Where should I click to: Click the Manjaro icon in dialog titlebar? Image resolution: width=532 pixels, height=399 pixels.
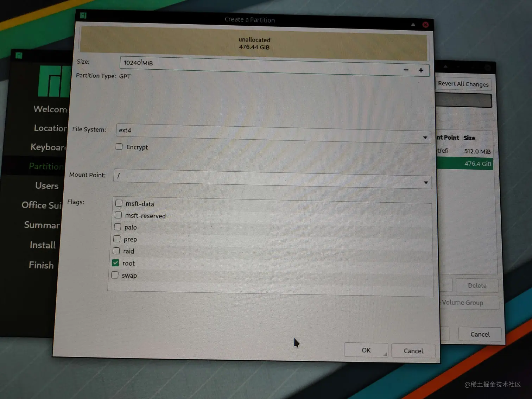pyautogui.click(x=83, y=15)
